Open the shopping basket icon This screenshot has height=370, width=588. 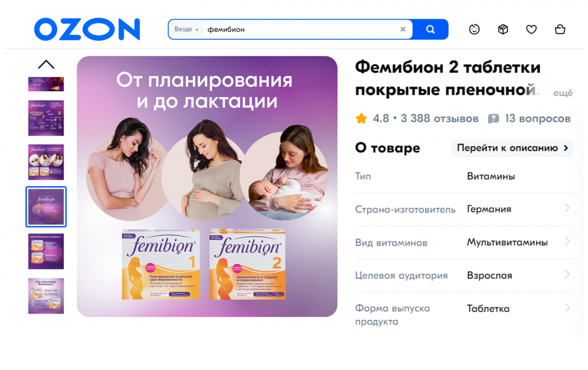pos(560,29)
